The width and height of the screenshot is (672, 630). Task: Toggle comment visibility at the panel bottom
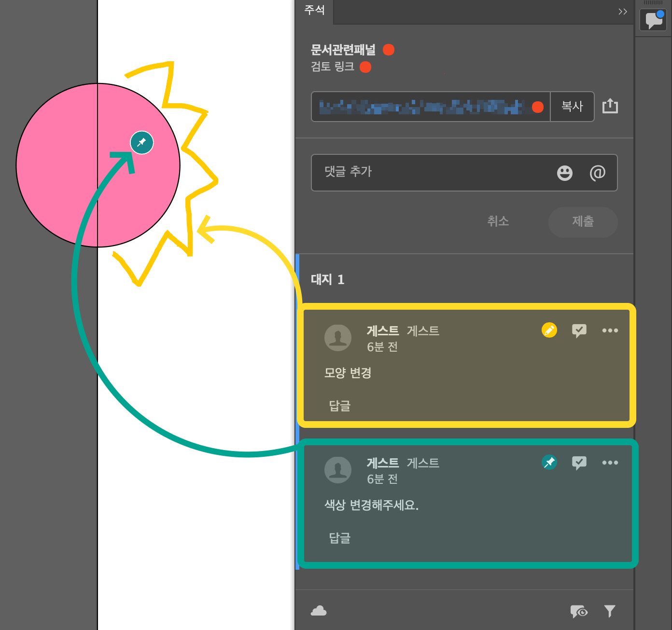pos(579,611)
